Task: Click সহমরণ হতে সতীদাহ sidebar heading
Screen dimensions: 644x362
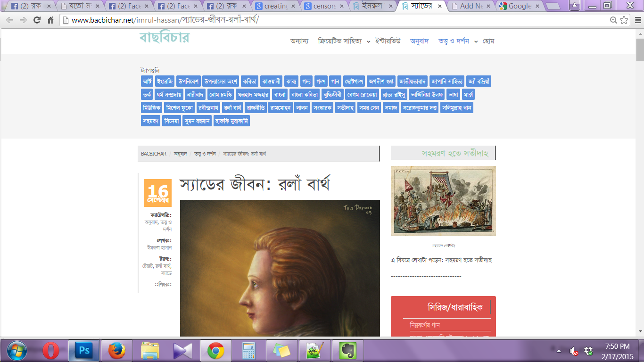Action: [455, 153]
